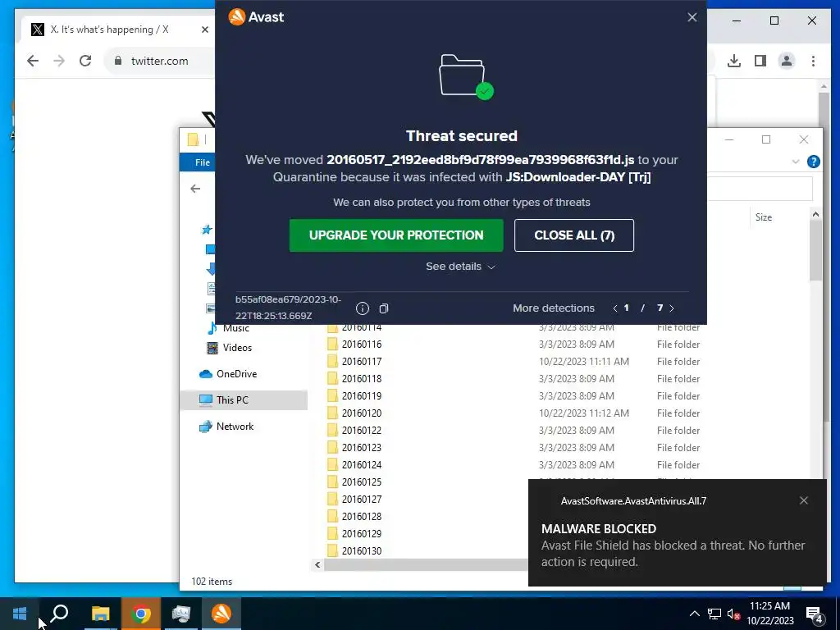The image size is (840, 630).
Task: Click the File Explorer title bar folder icon
Action: click(x=193, y=139)
